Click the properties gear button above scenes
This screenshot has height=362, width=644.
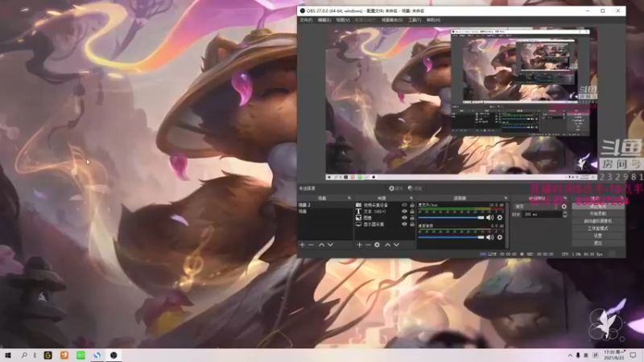tap(396, 188)
